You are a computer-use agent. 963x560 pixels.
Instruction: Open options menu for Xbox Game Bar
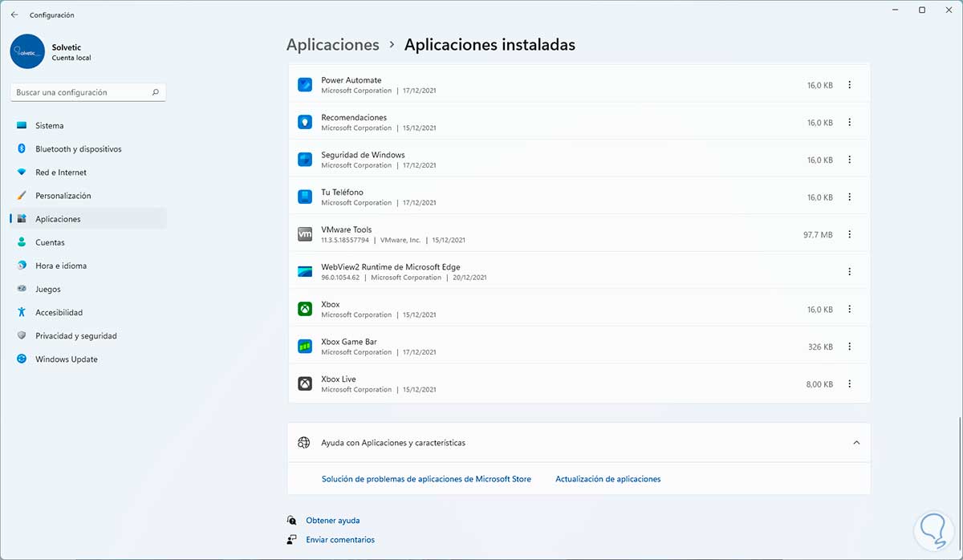pyautogui.click(x=850, y=347)
